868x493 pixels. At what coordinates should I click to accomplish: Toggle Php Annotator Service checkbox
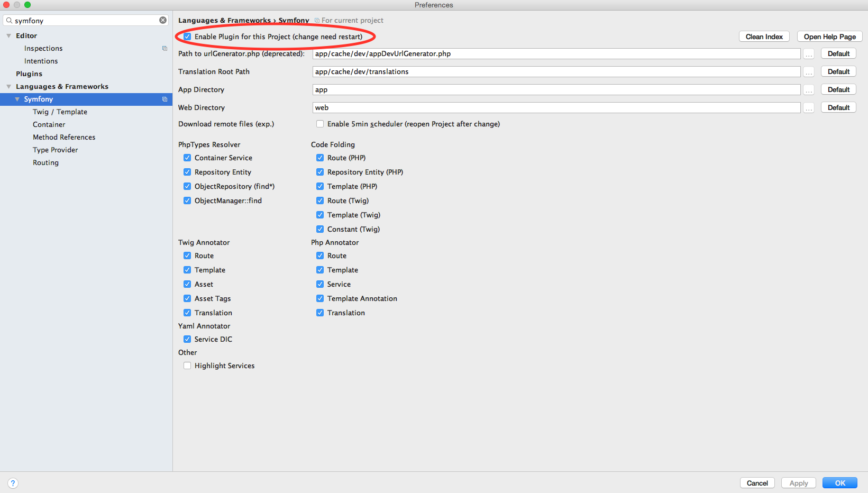click(320, 284)
